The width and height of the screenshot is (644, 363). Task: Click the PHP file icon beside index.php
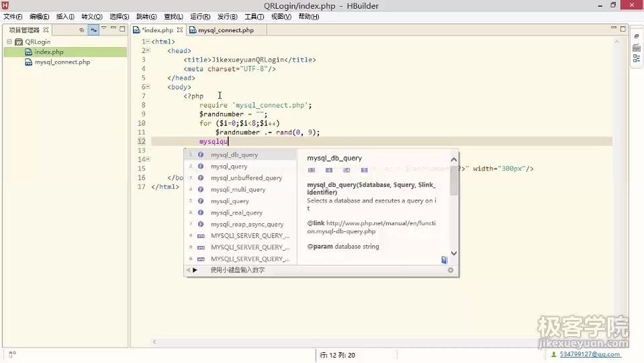pyautogui.click(x=27, y=52)
